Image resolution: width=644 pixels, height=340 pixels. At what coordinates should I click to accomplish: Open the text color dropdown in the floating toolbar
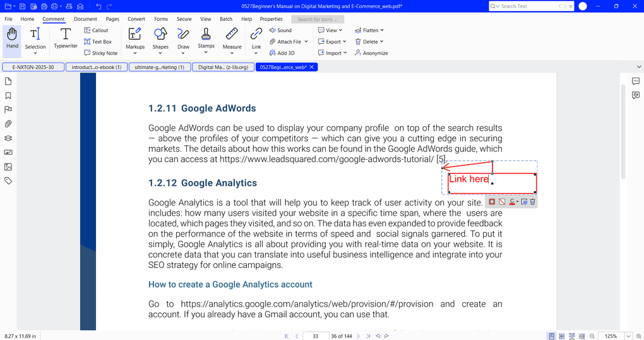pos(517,202)
